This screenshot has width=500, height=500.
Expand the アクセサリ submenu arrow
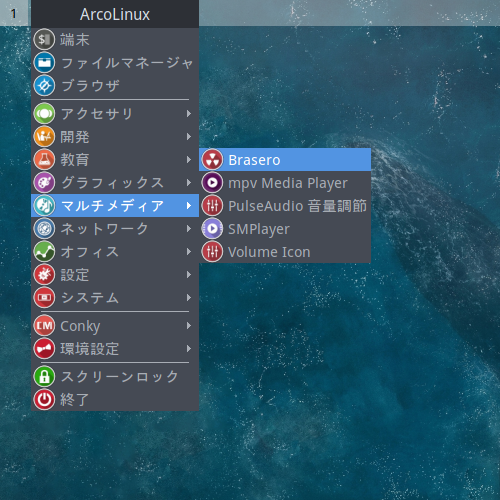pos(189,114)
